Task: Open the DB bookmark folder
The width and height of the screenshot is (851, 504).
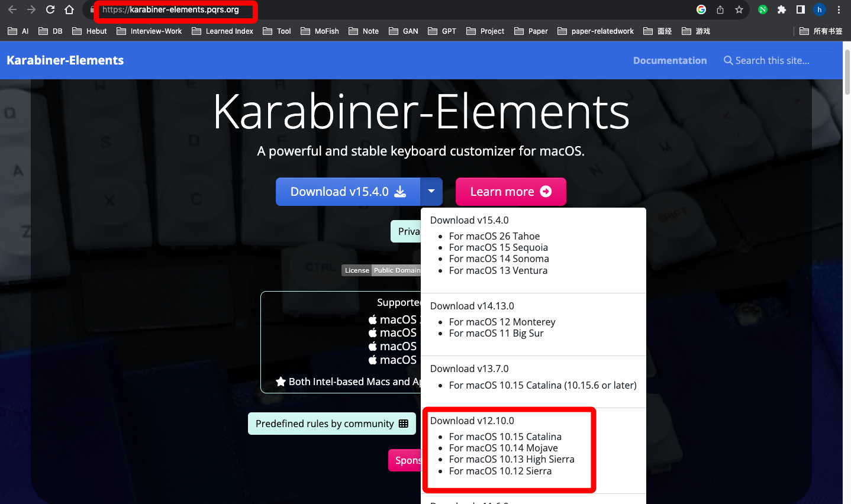Action: tap(50, 31)
